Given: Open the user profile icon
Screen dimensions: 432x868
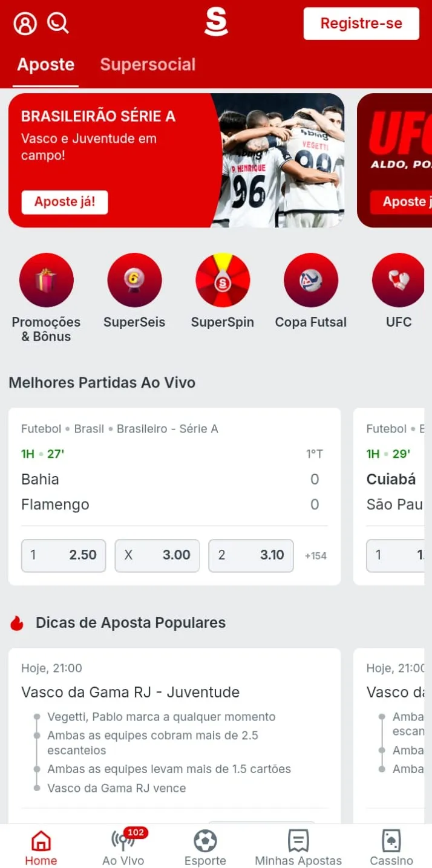Looking at the screenshot, I should (x=23, y=23).
